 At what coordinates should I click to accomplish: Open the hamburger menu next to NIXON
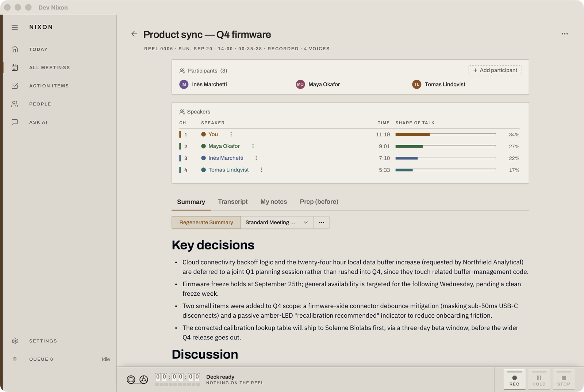pos(15,27)
